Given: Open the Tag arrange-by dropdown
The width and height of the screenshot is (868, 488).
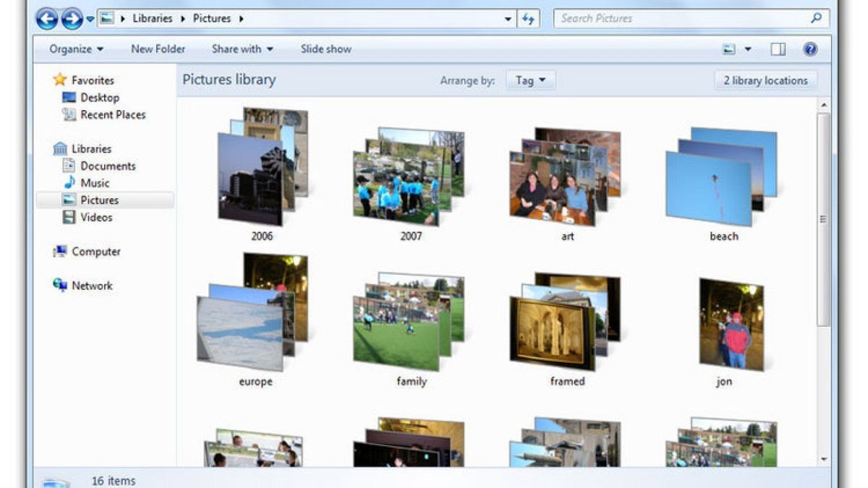Looking at the screenshot, I should click(530, 80).
